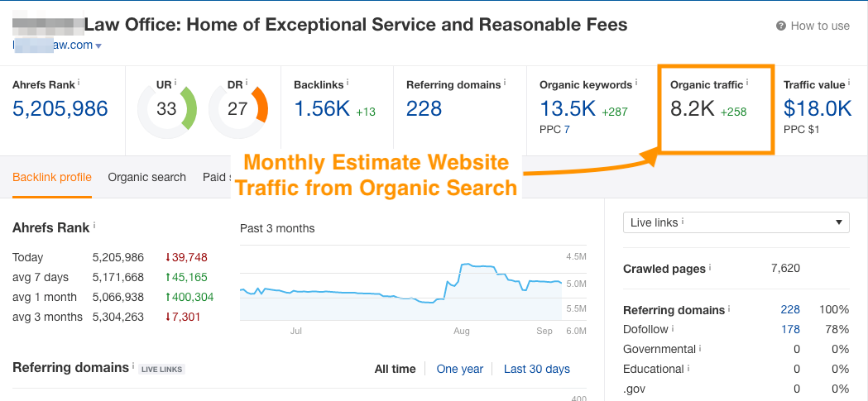
Task: Expand the domain URL dropdown arrow
Action: [98, 46]
